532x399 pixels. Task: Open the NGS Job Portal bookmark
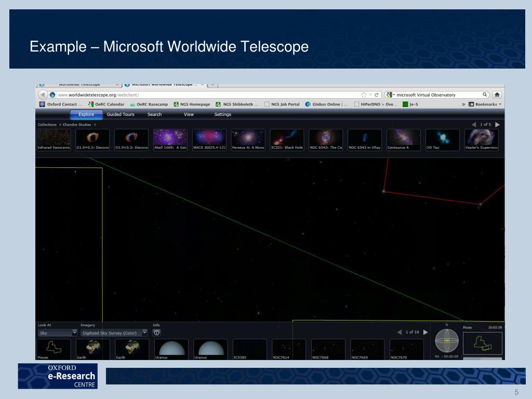tap(282, 104)
